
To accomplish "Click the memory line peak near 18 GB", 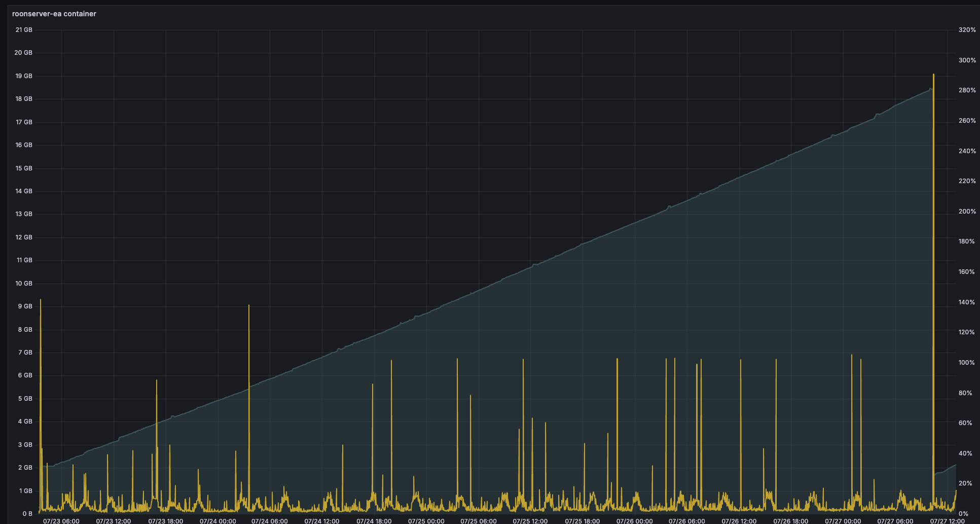I will click(x=930, y=89).
